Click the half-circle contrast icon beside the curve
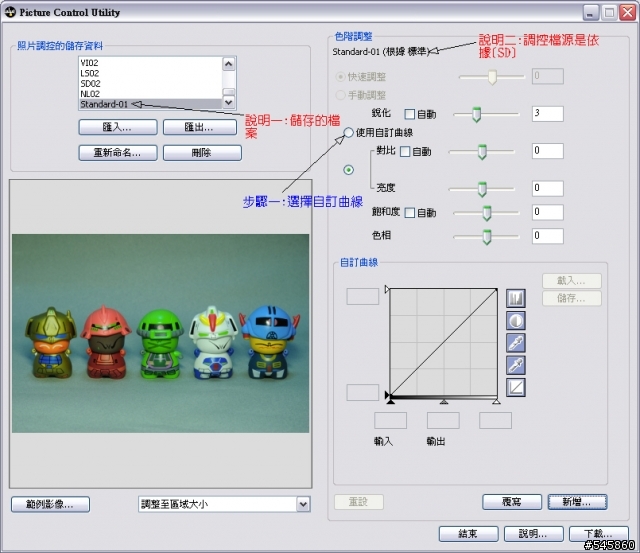 click(516, 321)
